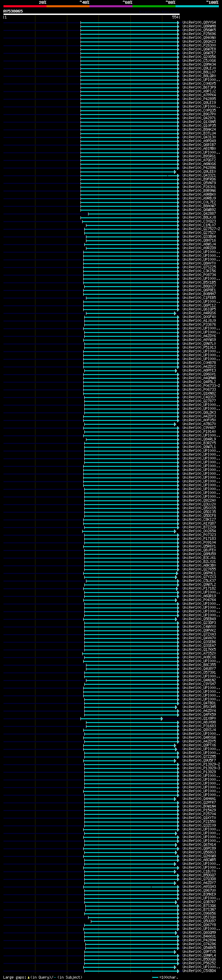Image resolution: width=222 pixels, height=980 pixels.
Task: Select hit label UniRef100_P17183
Action: click(x=199, y=538)
